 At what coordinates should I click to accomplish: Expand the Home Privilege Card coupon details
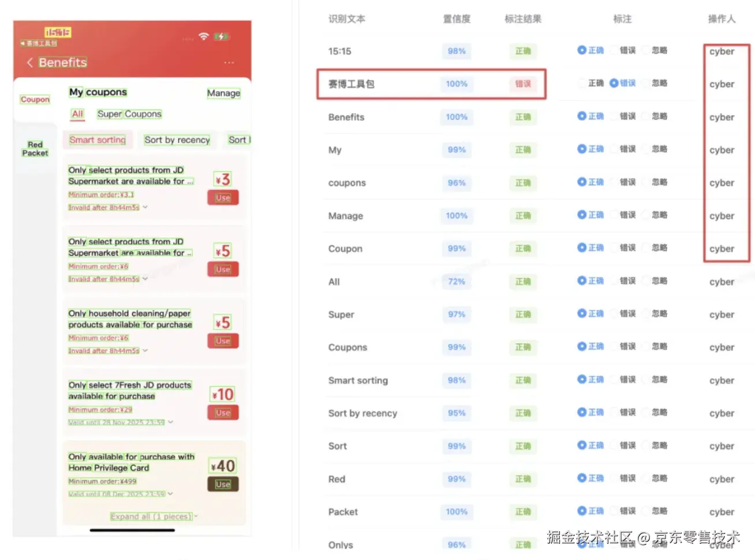point(171,494)
